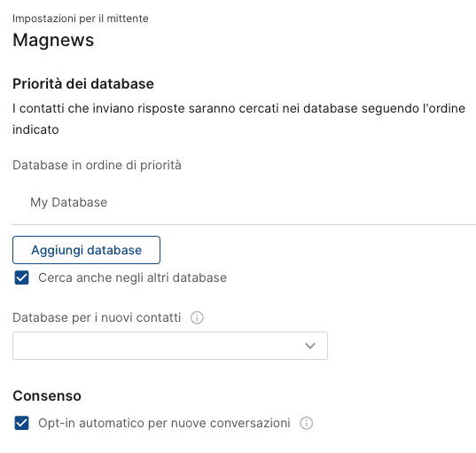
Task: Click the Opt-in automatico per nuove conversazioni label text
Action: click(164, 423)
